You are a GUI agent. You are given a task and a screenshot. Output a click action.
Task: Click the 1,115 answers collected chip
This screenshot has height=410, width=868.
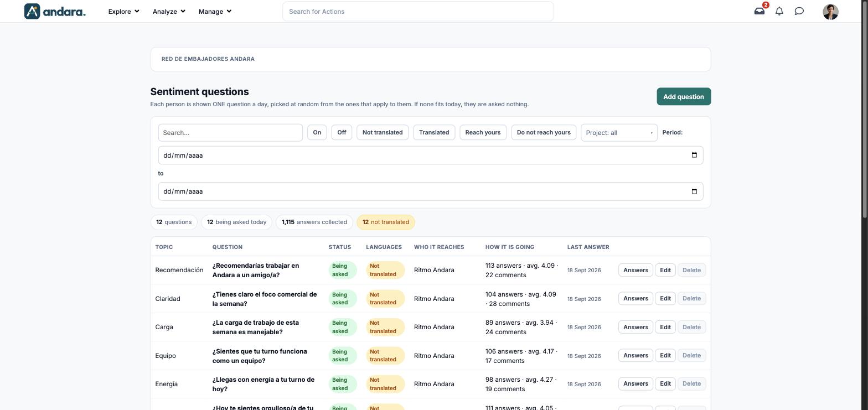pos(314,222)
